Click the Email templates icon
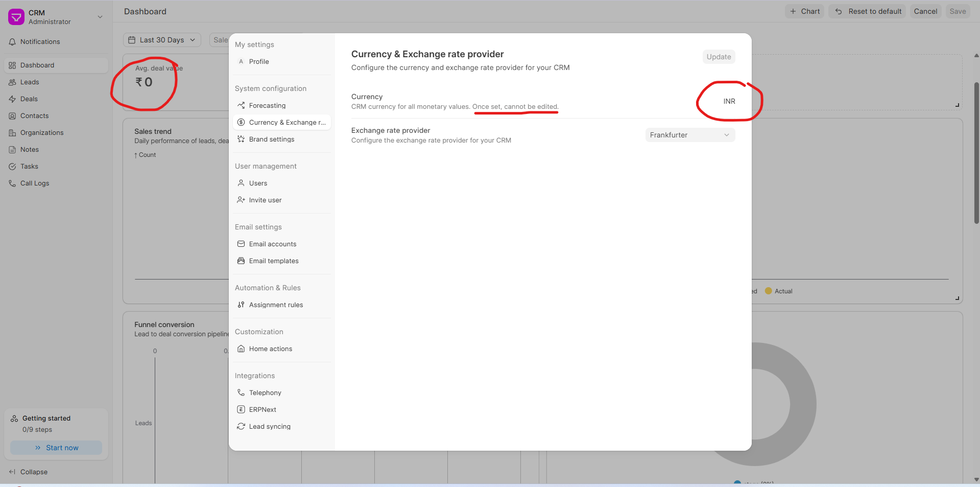The image size is (980, 487). (x=241, y=261)
